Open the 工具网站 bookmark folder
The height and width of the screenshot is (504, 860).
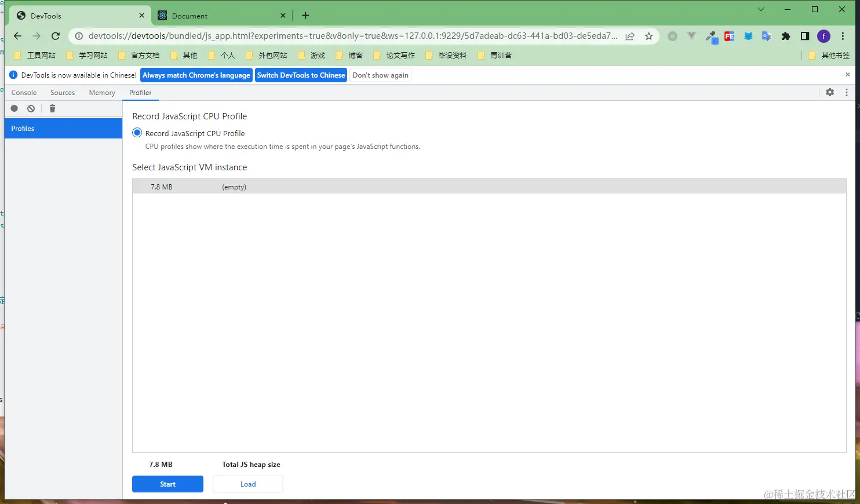coord(35,55)
